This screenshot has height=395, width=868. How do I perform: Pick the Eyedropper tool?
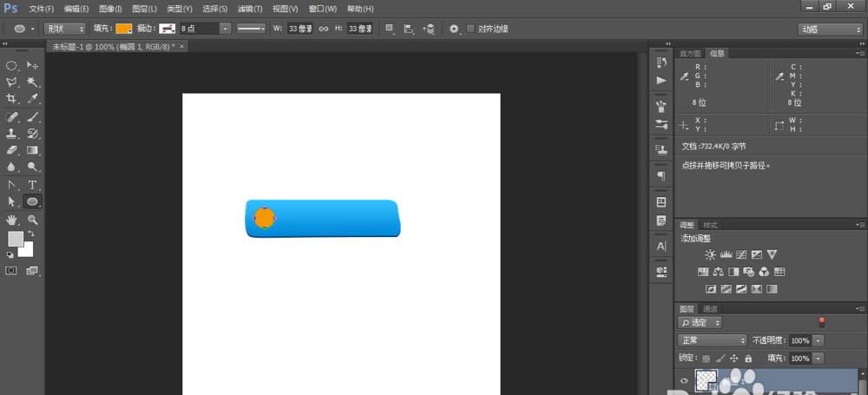(x=33, y=99)
